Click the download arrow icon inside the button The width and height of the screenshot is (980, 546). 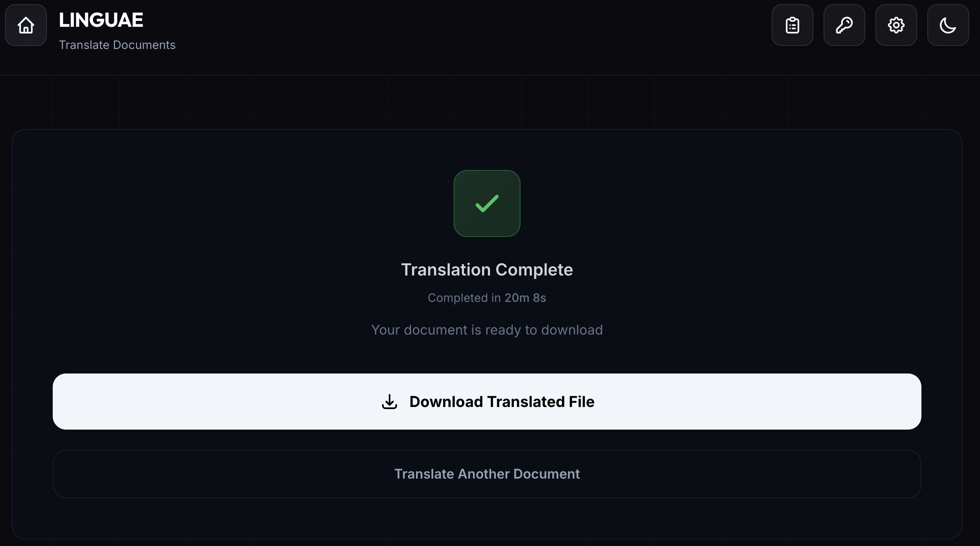pyautogui.click(x=389, y=402)
